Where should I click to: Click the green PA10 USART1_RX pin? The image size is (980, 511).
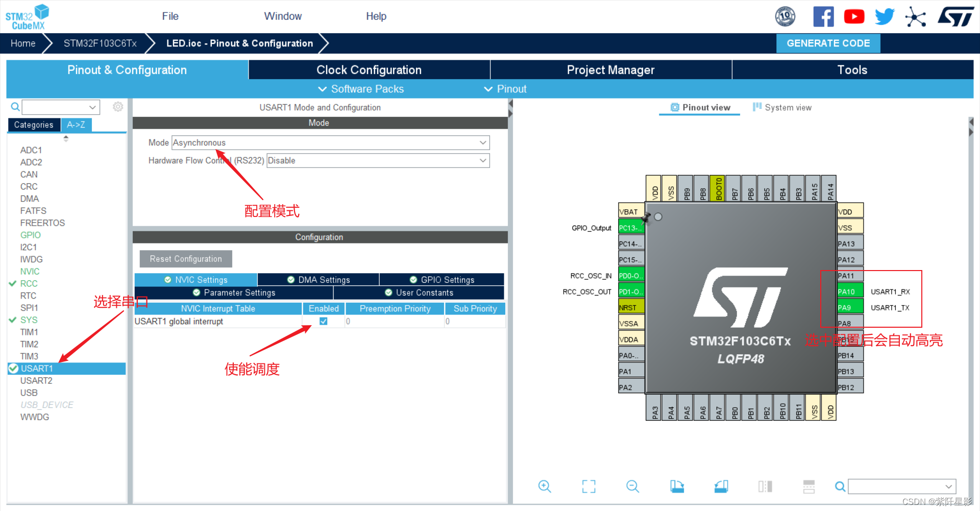[x=850, y=291]
